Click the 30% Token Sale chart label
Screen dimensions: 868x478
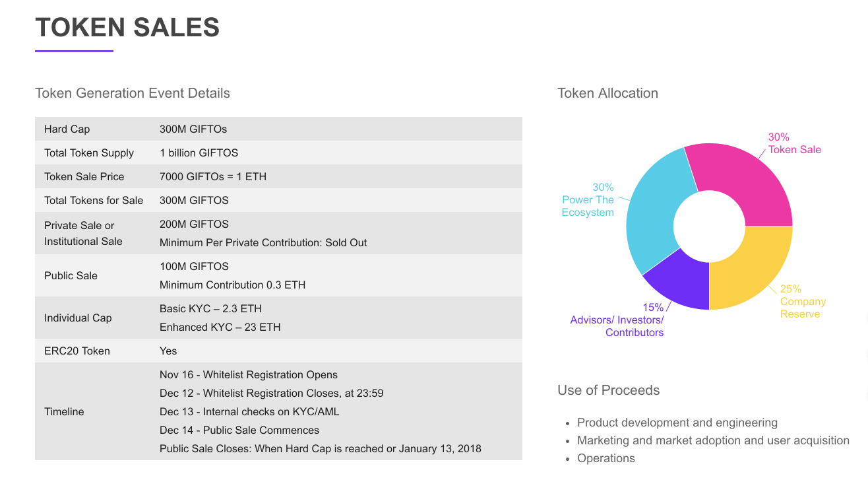coord(794,143)
